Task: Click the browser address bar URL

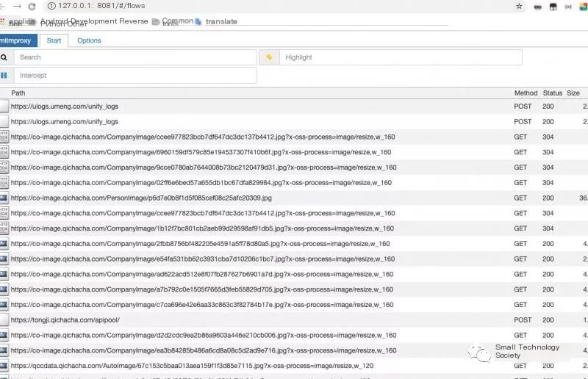Action: click(101, 6)
